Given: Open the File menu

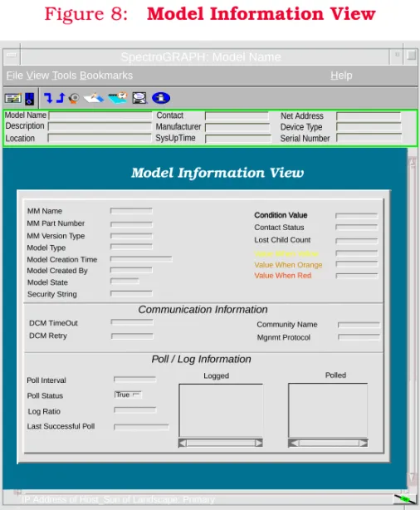Looking at the screenshot, I should click(15, 76).
